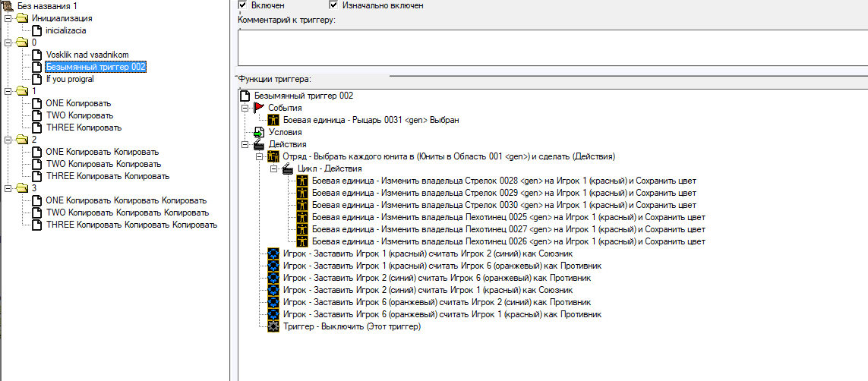Collapse folder 0 in the trigger tree
The image size is (868, 381).
pyautogui.click(x=8, y=43)
